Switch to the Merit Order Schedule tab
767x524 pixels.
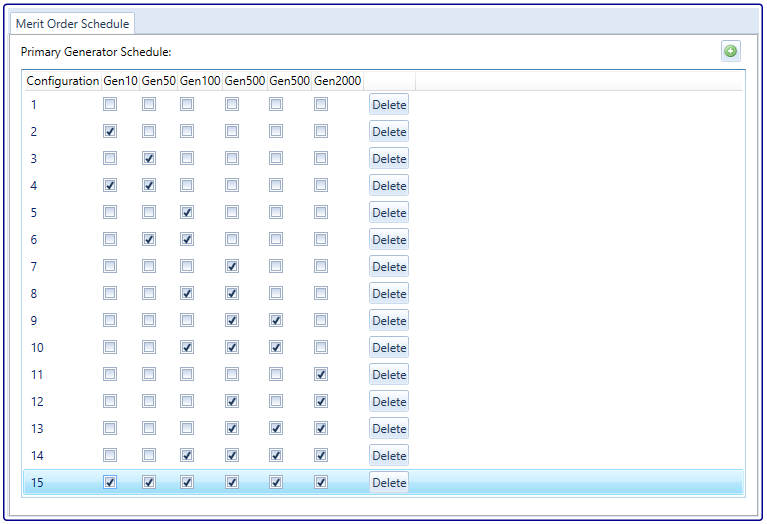[x=72, y=23]
